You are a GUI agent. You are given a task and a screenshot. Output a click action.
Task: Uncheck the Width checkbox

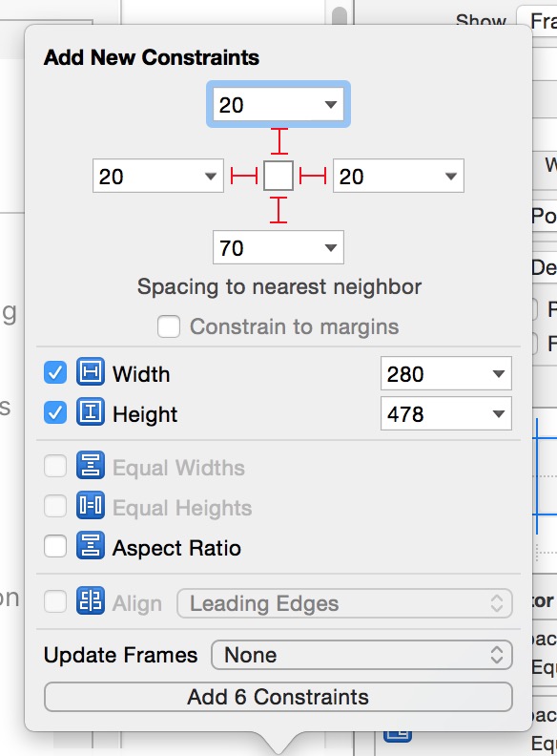pyautogui.click(x=55, y=372)
